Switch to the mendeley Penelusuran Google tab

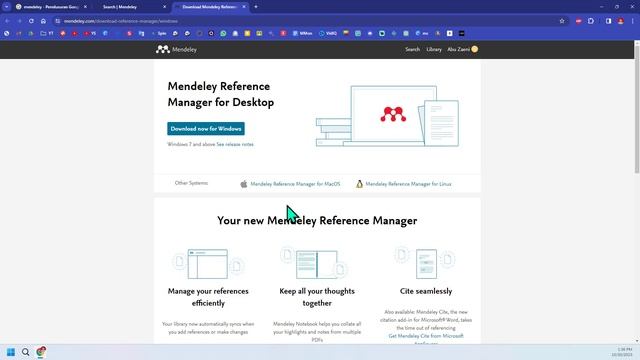tap(51, 7)
